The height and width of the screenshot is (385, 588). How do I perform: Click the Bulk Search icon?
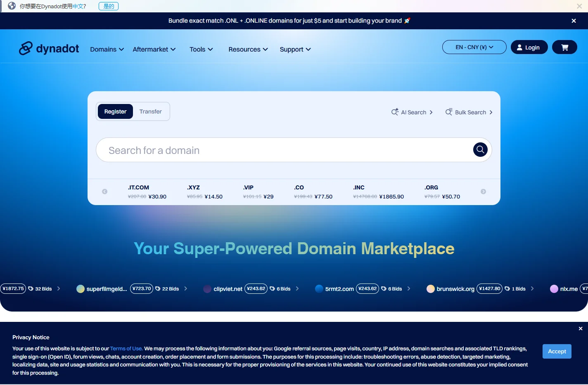[x=449, y=112]
